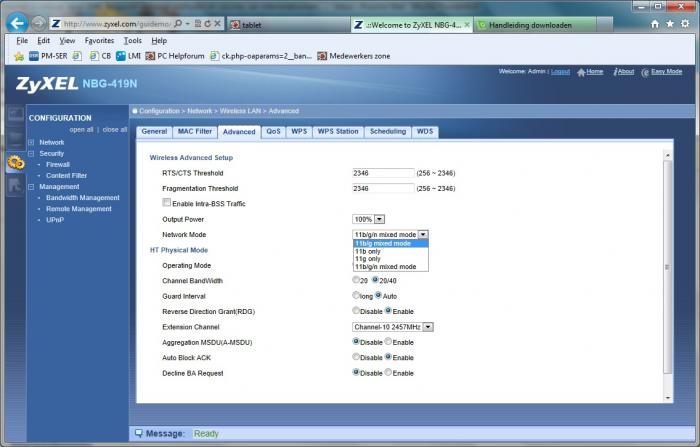Expand the Network tree node
Screen dimensions: 700x447
click(31, 142)
